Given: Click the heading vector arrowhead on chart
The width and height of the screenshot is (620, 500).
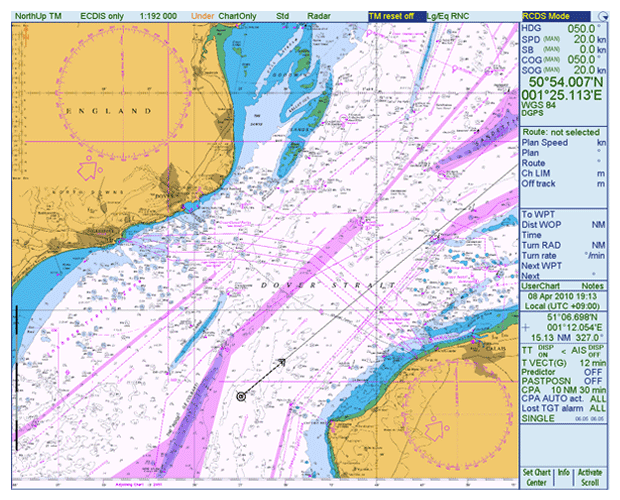Looking at the screenshot, I should tap(283, 362).
